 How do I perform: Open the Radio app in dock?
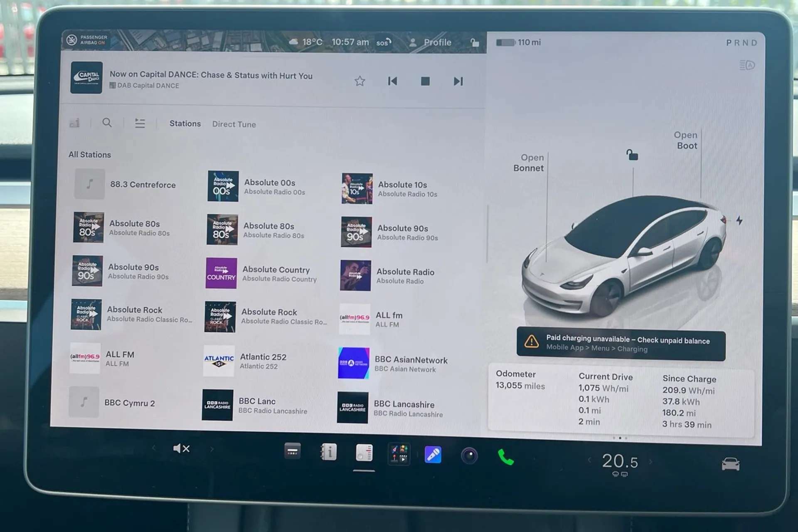tap(364, 453)
